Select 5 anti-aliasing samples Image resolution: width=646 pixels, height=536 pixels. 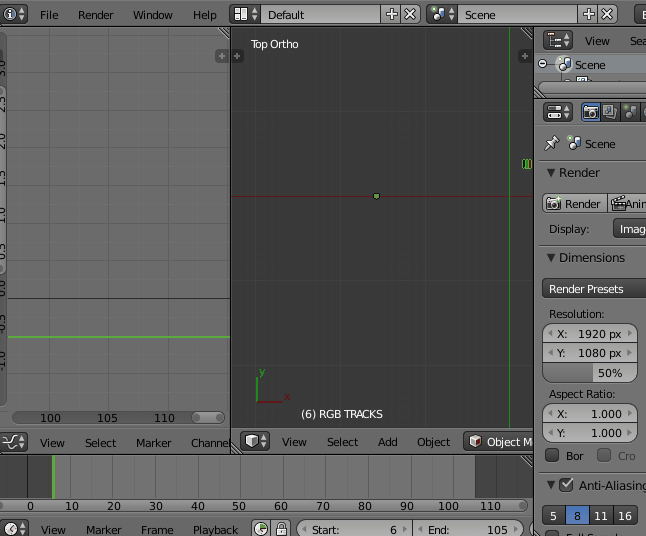pyautogui.click(x=554, y=515)
